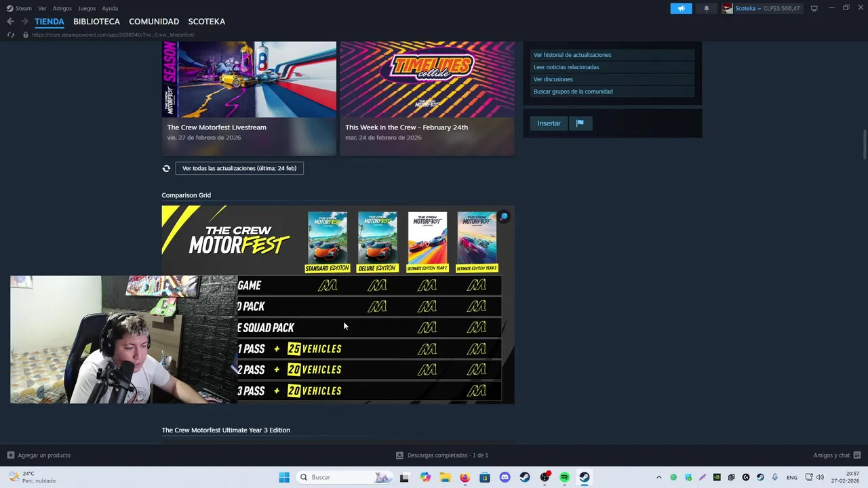Click the refresh icon beside update button

[x=166, y=168]
